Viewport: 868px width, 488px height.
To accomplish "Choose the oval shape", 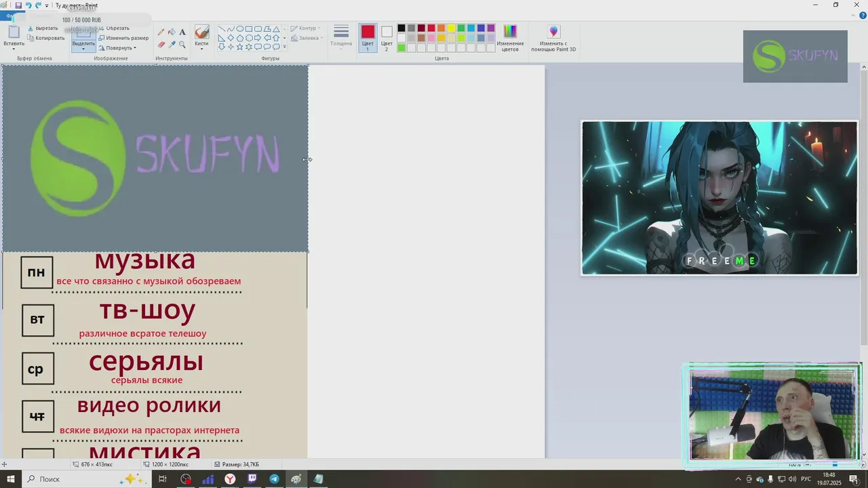I will click(x=240, y=29).
